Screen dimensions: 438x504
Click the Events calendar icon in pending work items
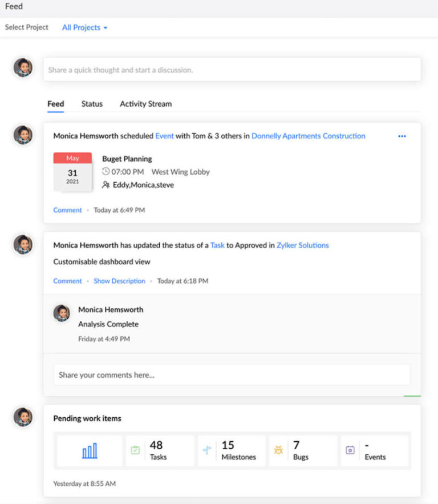(349, 450)
